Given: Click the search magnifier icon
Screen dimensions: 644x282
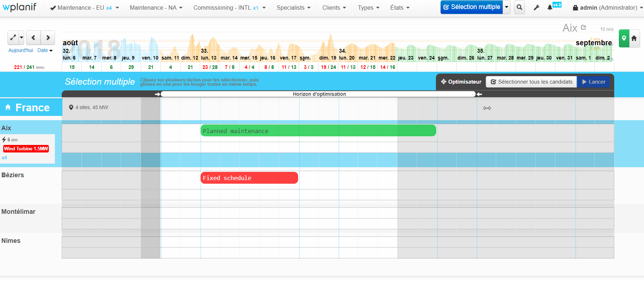Looking at the screenshot, I should tap(519, 7).
